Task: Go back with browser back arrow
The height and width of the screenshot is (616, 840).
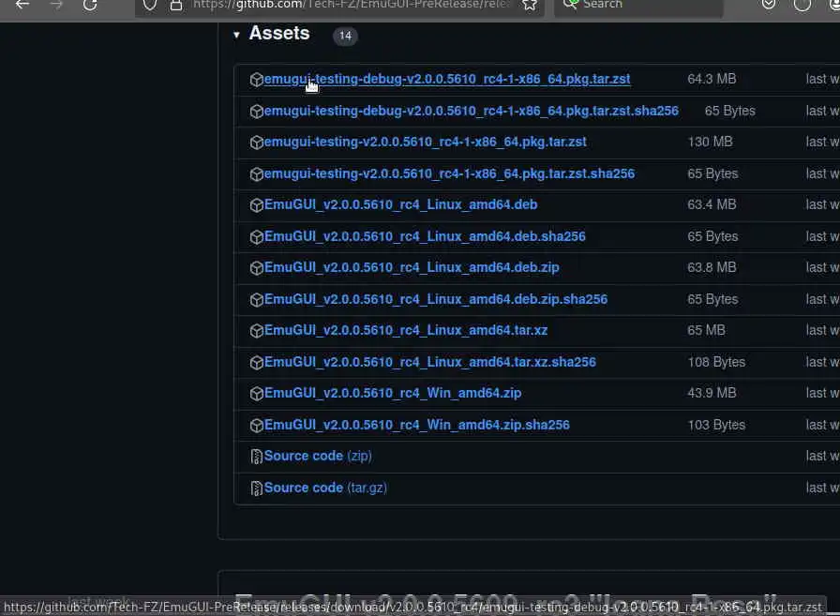Action: [22, 5]
